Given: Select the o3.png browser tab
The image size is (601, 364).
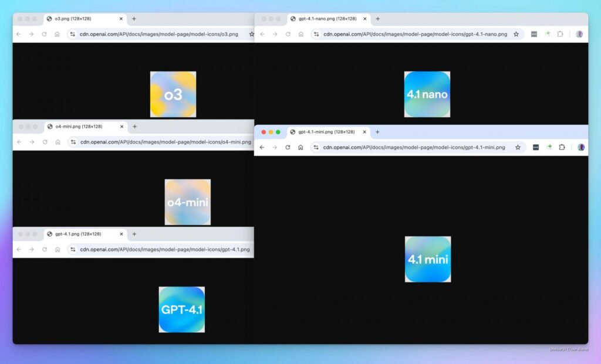Looking at the screenshot, I should (82, 19).
